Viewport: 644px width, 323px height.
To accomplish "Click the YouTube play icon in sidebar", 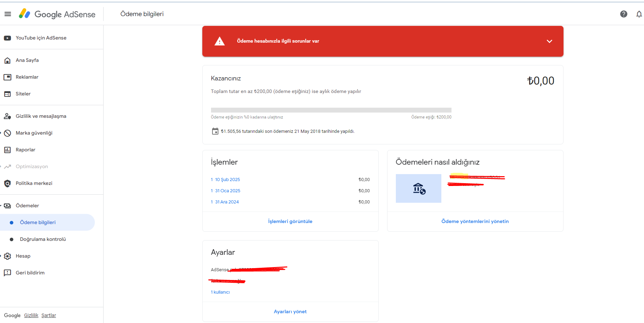I will tap(7, 38).
